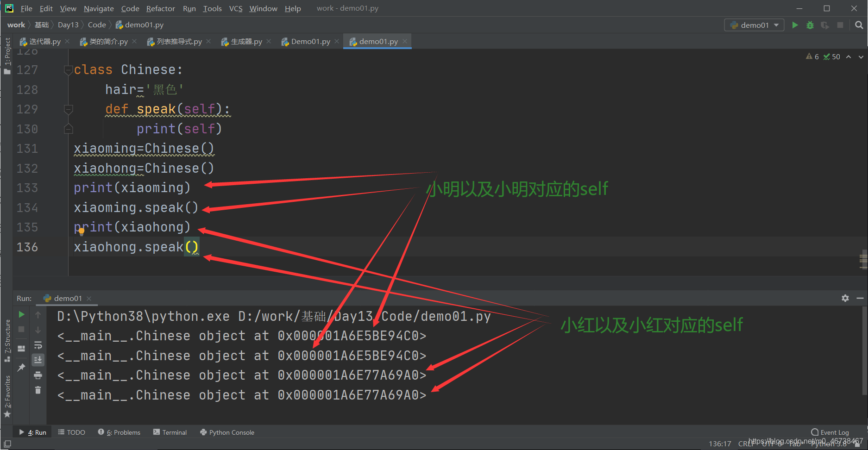The image size is (868, 450).
Task: Open the Event Log
Action: coord(830,432)
